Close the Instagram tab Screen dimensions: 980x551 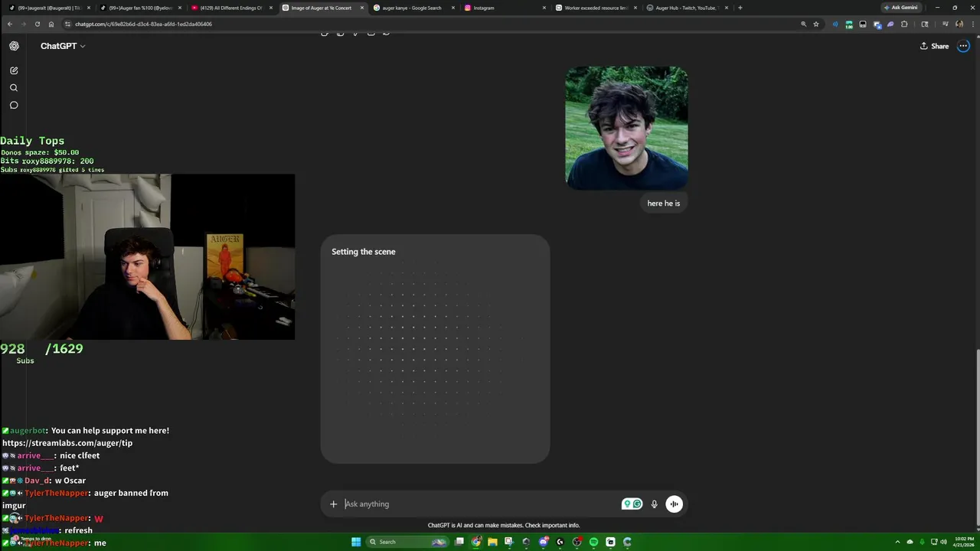pyautogui.click(x=544, y=8)
